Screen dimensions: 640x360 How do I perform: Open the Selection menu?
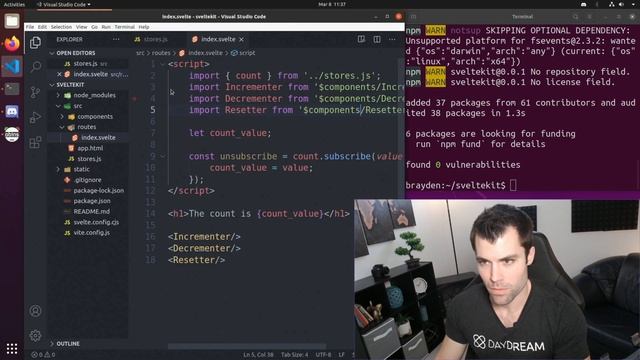tap(61, 27)
